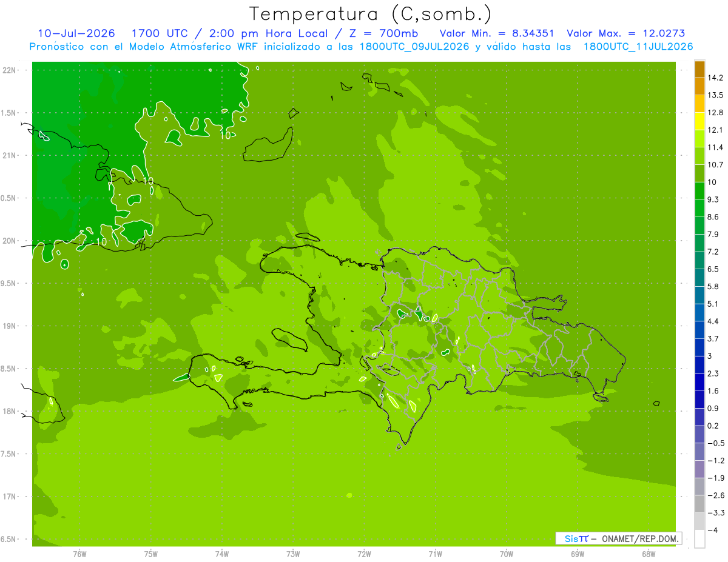Pick the yellow swatch between 12.8 and 12.1
The height and width of the screenshot is (562, 728).
click(x=699, y=121)
